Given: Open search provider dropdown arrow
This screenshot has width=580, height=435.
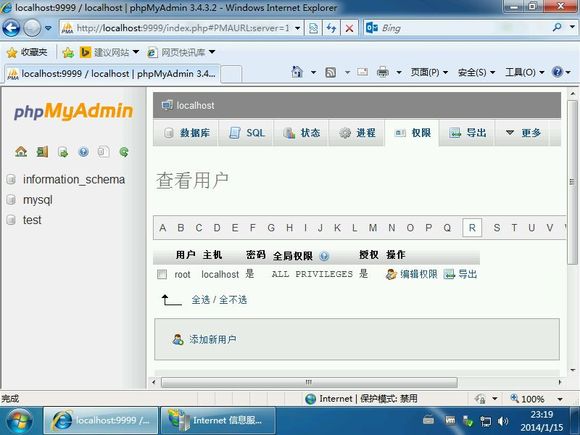Looking at the screenshot, I should tap(572, 27).
